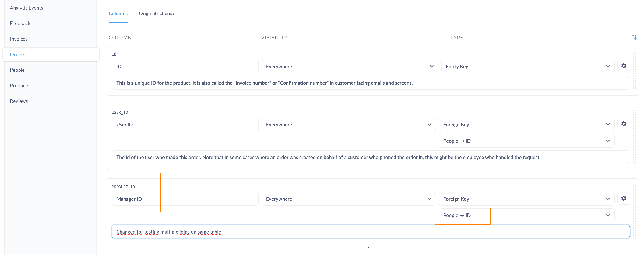Viewport: 644px width, 255px height.
Task: Grab the drag handle of Manager ID card
Action: pyautogui.click(x=634, y=211)
